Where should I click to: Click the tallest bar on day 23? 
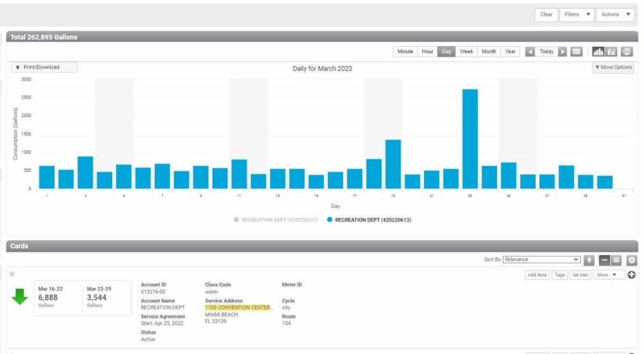click(470, 139)
